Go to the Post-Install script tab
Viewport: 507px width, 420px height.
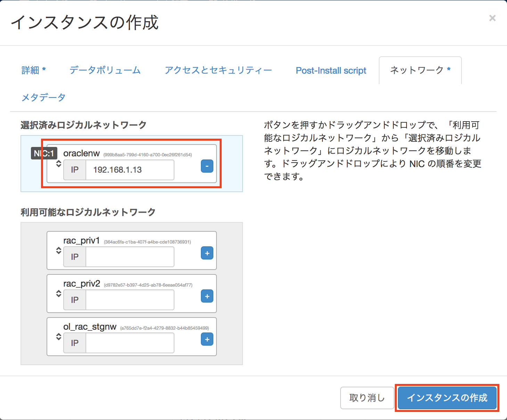pyautogui.click(x=331, y=71)
